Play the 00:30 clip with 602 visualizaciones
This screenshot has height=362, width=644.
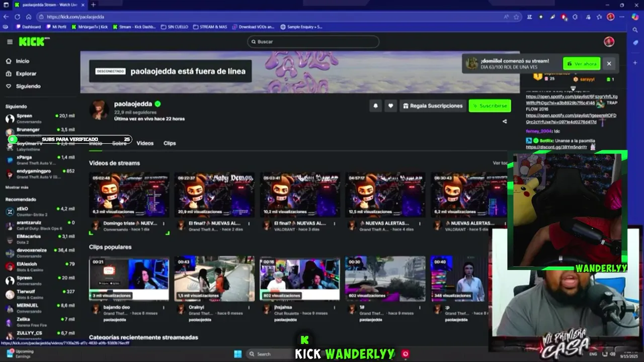point(385,279)
